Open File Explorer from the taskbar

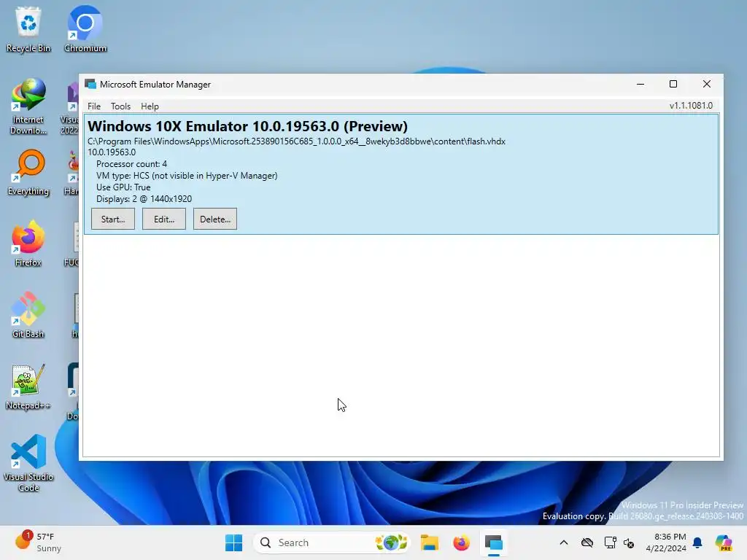click(429, 542)
